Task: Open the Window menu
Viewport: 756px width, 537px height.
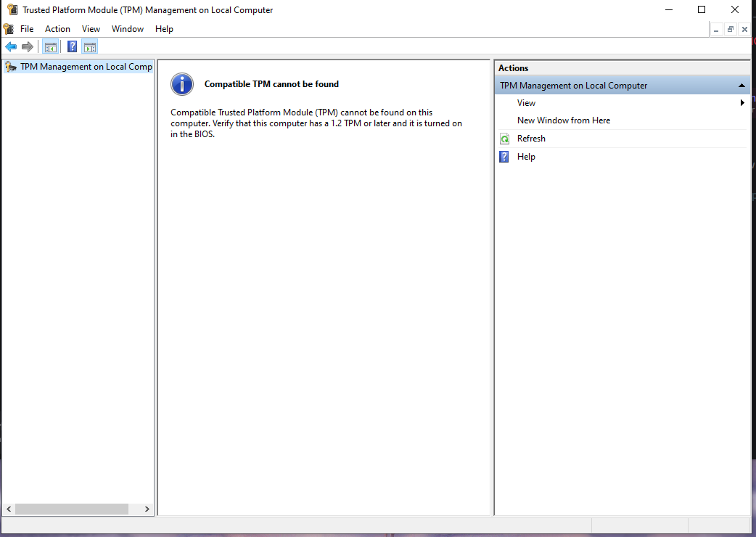Action: tap(128, 29)
